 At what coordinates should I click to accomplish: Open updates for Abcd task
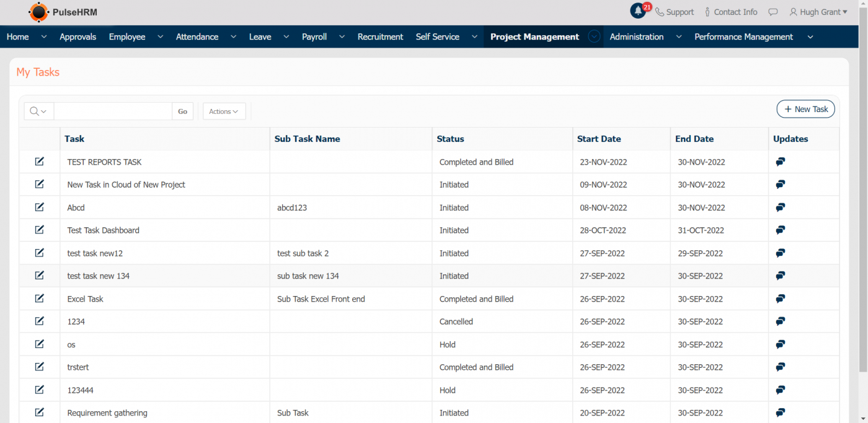781,207
